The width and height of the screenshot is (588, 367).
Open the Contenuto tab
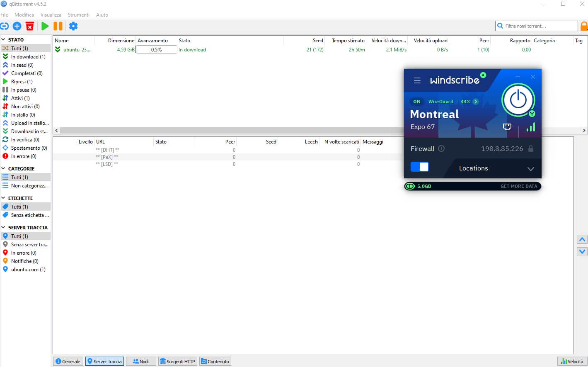point(215,362)
